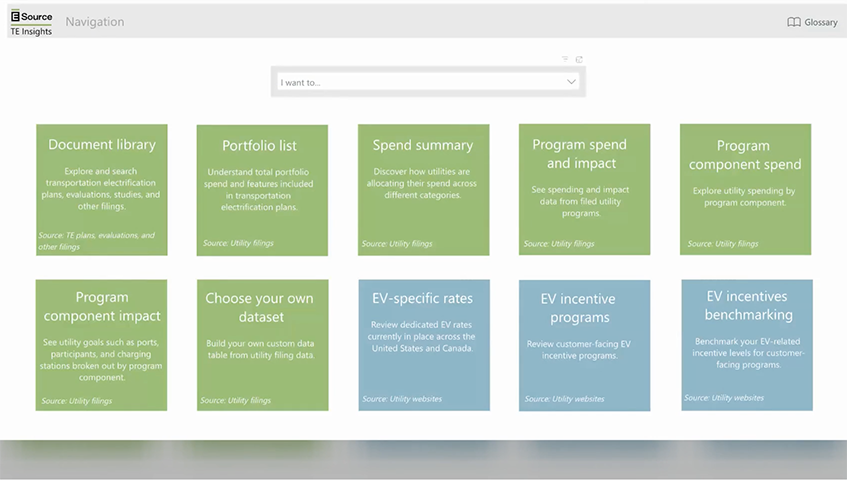Screen dimensions: 847x480
Task: Click the filter icon above the dropdown
Action: coord(565,59)
